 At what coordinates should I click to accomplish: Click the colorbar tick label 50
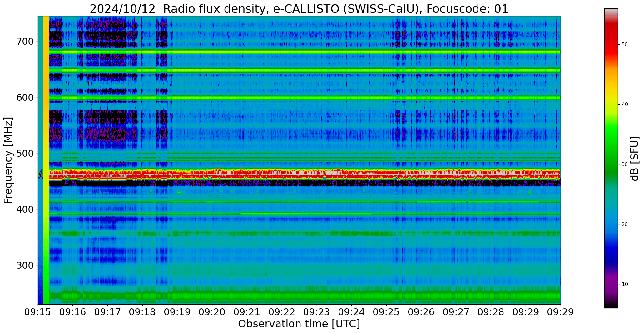[x=625, y=45]
